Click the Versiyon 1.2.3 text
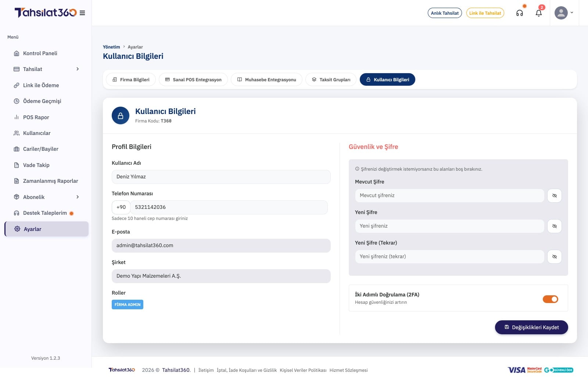Image resolution: width=588 pixels, height=381 pixels. [x=46, y=358]
